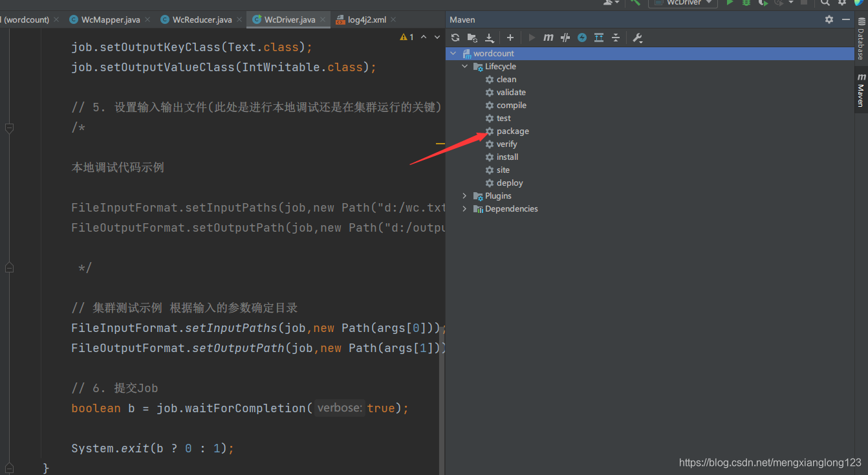Collapse the wordcount project node
The image size is (868, 475).
[x=453, y=54]
